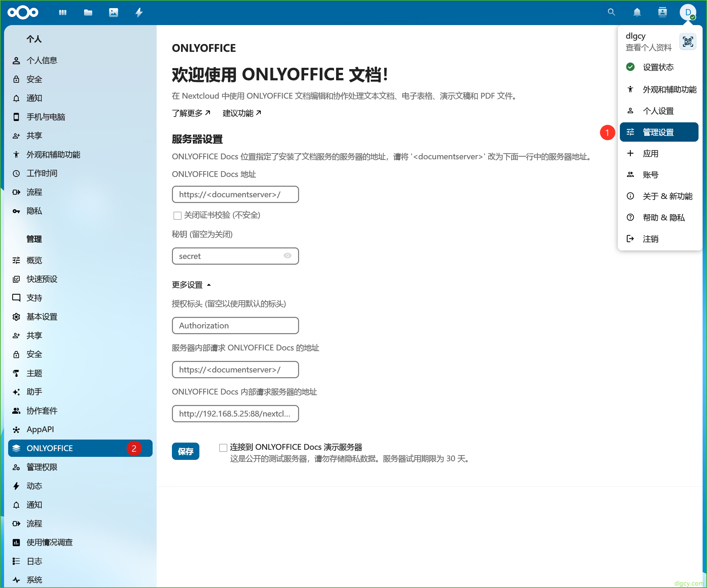The width and height of the screenshot is (707, 588).
Task: Toggle secret visibility eye icon
Action: coord(288,256)
